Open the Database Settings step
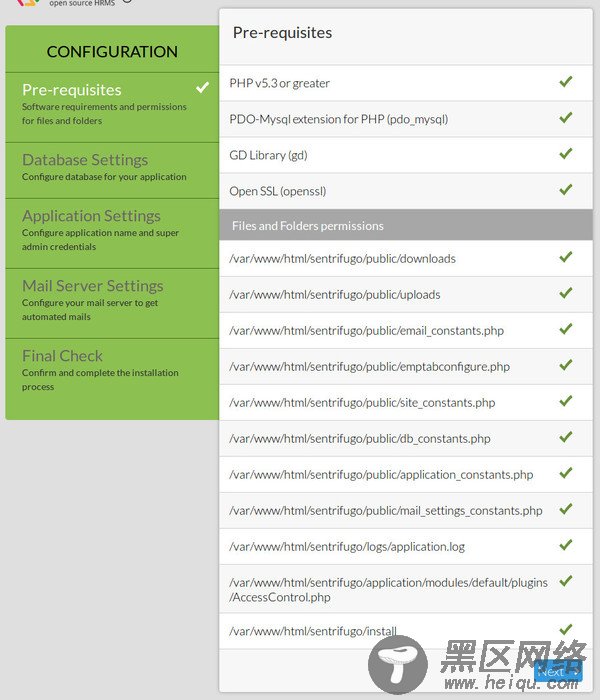The image size is (600, 700). [112, 171]
